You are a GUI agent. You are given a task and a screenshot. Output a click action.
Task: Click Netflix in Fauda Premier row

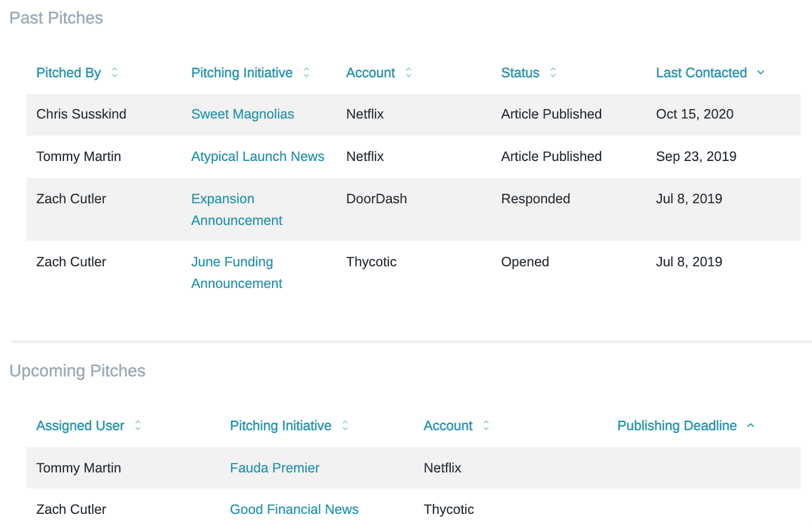443,468
